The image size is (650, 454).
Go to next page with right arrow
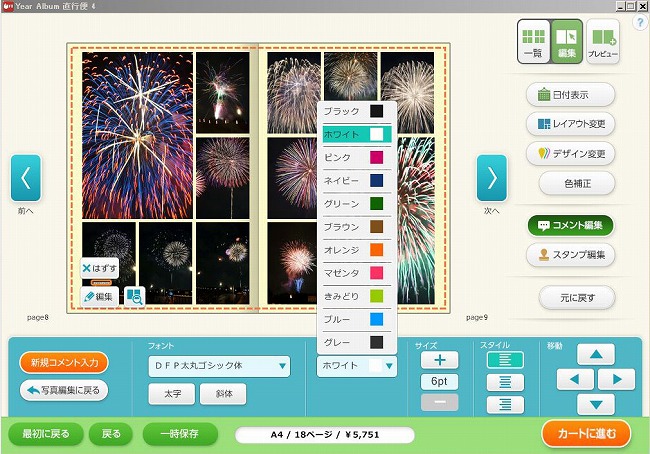coord(491,179)
